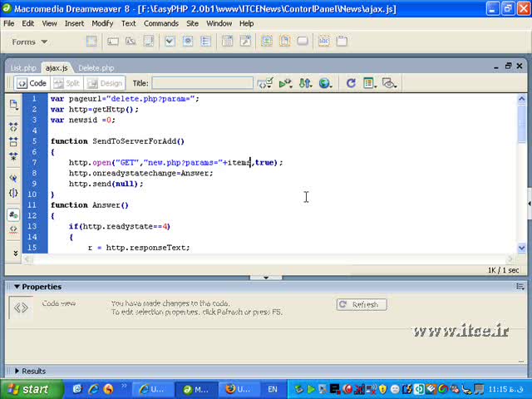
Task: Insert a File Field form element
Action: point(284,42)
